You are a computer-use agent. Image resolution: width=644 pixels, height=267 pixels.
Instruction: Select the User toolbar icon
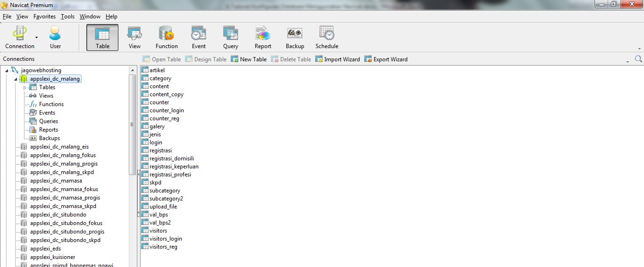[55, 37]
